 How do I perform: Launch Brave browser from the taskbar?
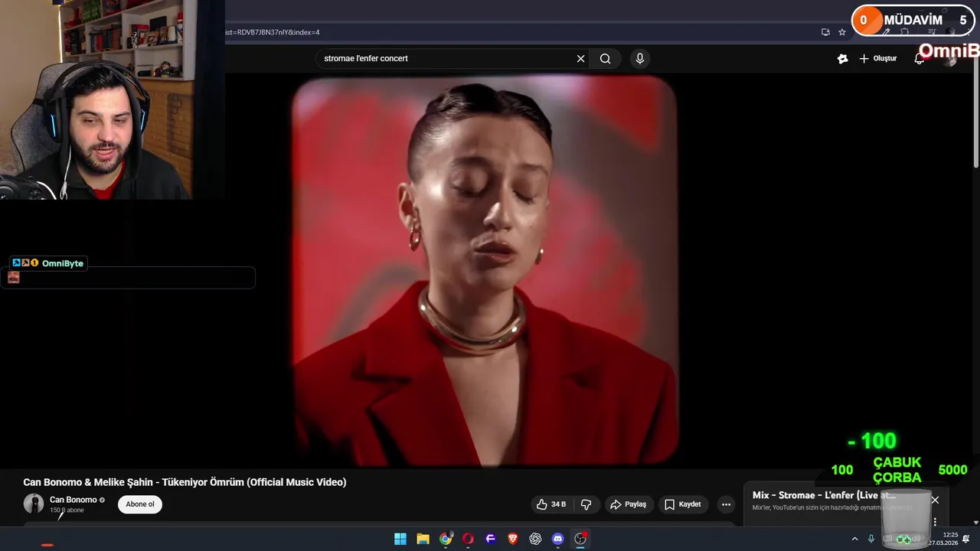(513, 539)
